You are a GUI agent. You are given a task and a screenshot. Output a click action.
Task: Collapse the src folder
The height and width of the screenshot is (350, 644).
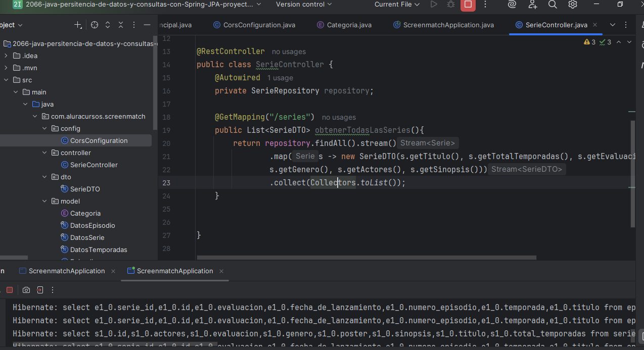coord(6,80)
